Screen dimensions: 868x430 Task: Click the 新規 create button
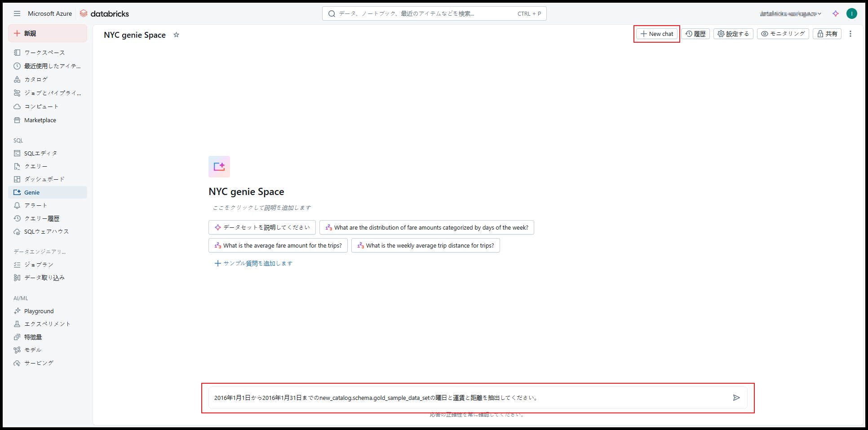[48, 33]
